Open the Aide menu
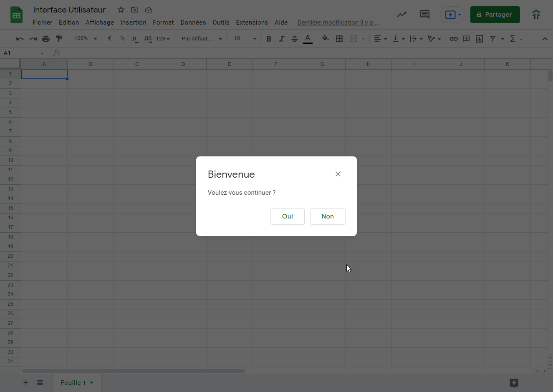Image resolution: width=553 pixels, height=392 pixels. click(281, 23)
